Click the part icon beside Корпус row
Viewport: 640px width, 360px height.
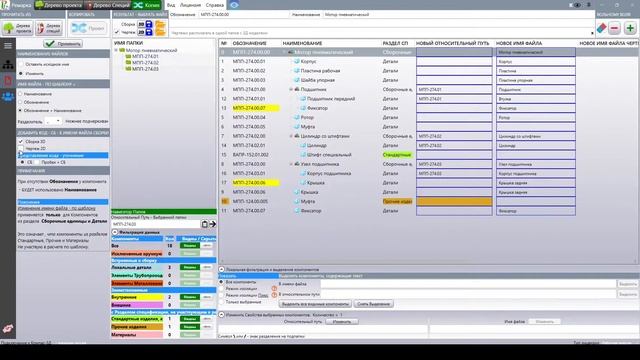[297, 61]
